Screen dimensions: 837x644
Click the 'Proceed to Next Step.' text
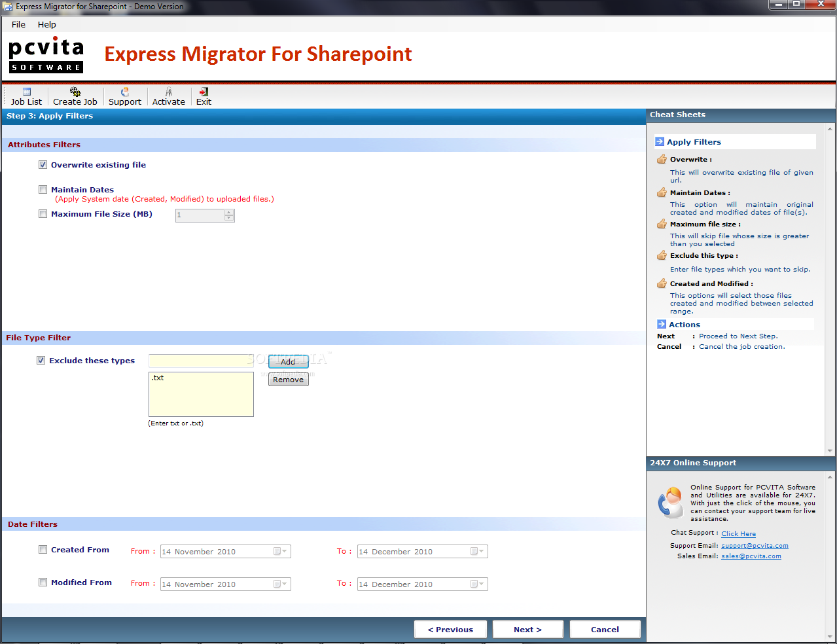click(x=738, y=336)
